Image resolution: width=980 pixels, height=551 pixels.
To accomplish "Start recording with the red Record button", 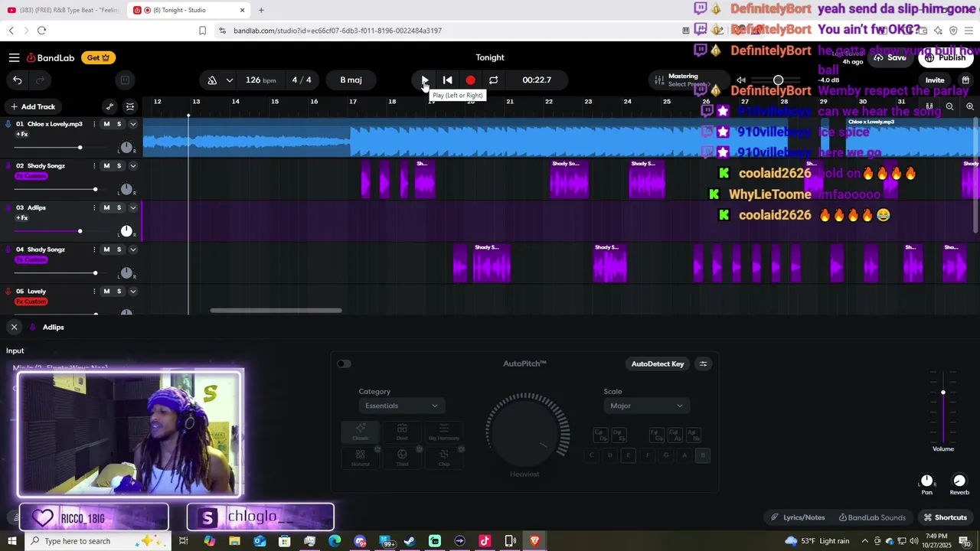I will (470, 80).
